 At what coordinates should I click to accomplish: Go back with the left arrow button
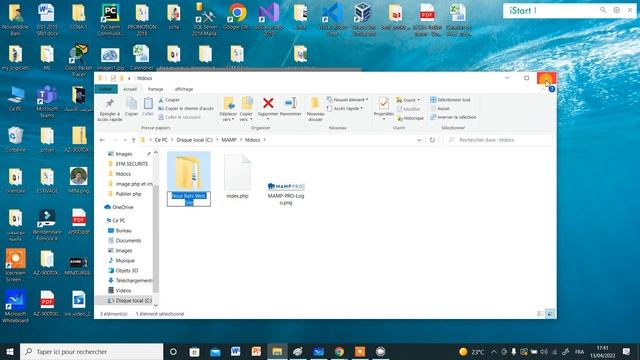tap(102, 140)
